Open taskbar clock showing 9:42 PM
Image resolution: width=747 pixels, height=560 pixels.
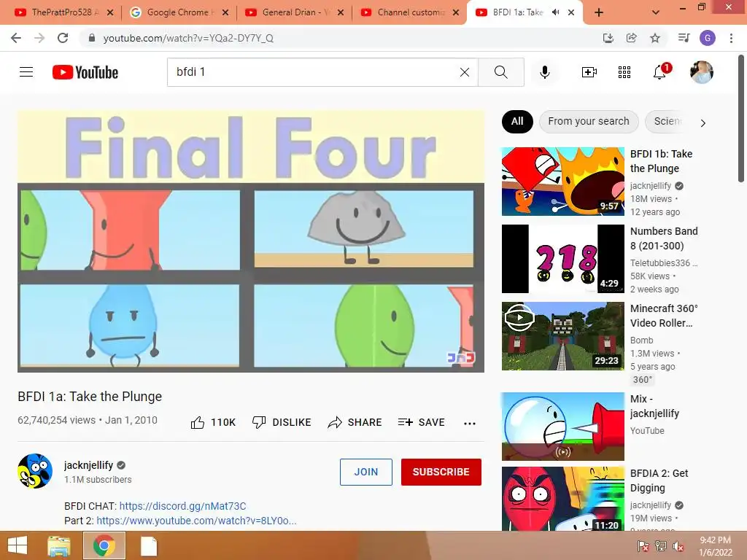(715, 546)
